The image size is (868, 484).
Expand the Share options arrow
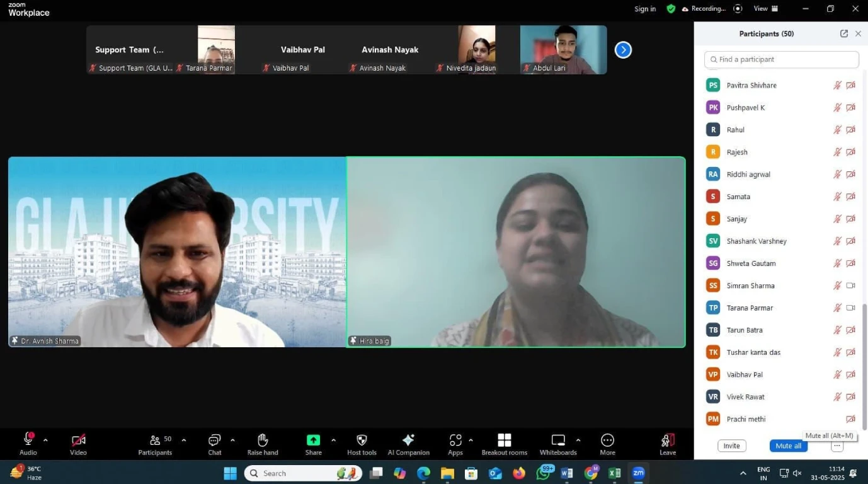pos(333,440)
